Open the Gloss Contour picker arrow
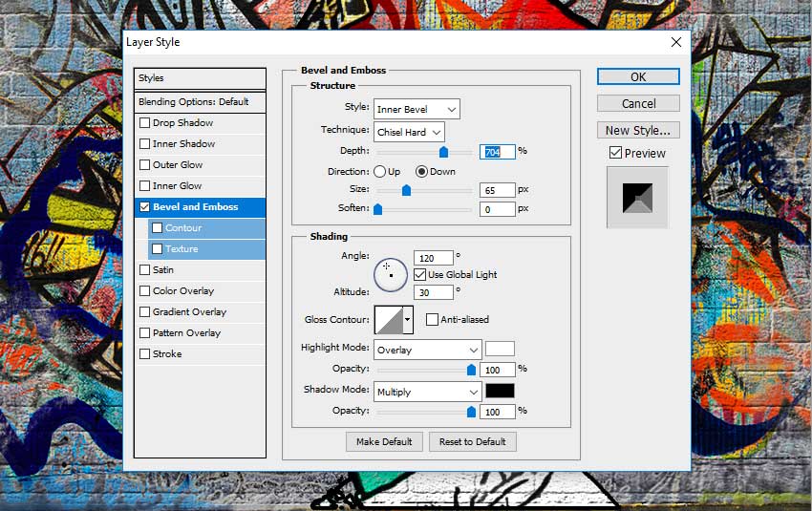Image resolution: width=812 pixels, height=511 pixels. coord(408,319)
